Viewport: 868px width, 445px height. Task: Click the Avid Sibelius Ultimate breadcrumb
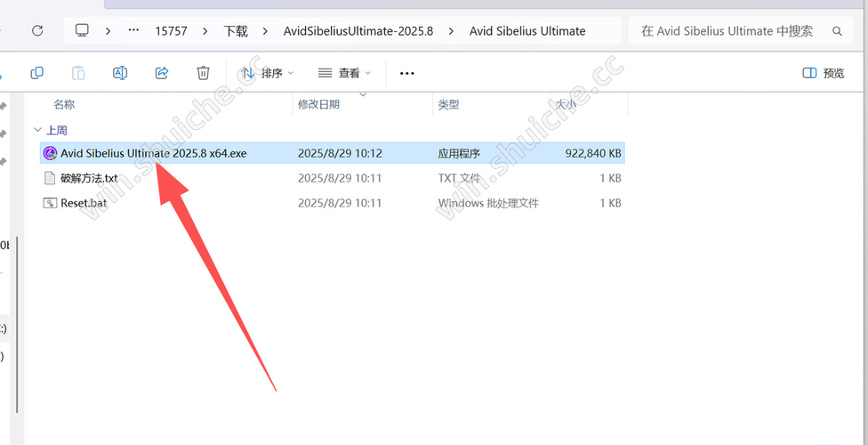527,31
